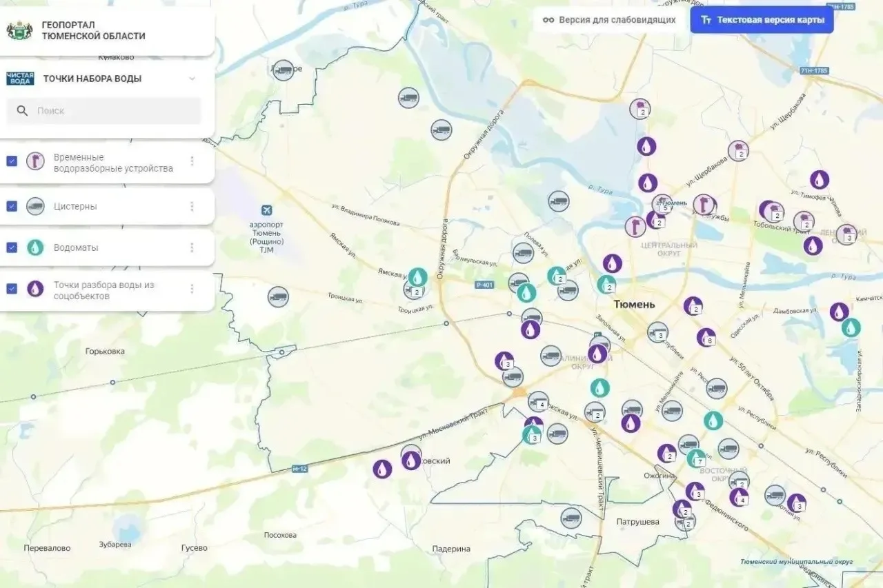Click the temporary device cluster 3 on Ленинский label
Image resolution: width=883 pixels, height=588 pixels.
(846, 234)
